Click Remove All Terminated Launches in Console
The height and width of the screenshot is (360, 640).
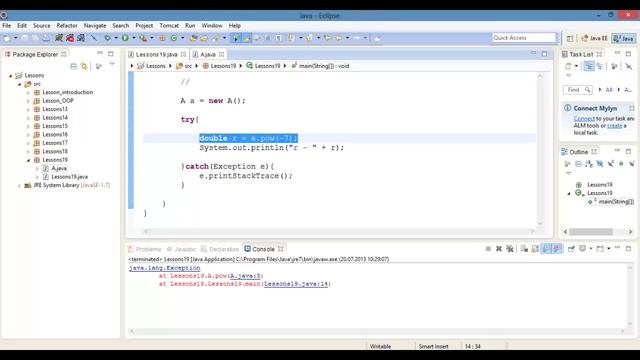click(x=510, y=249)
